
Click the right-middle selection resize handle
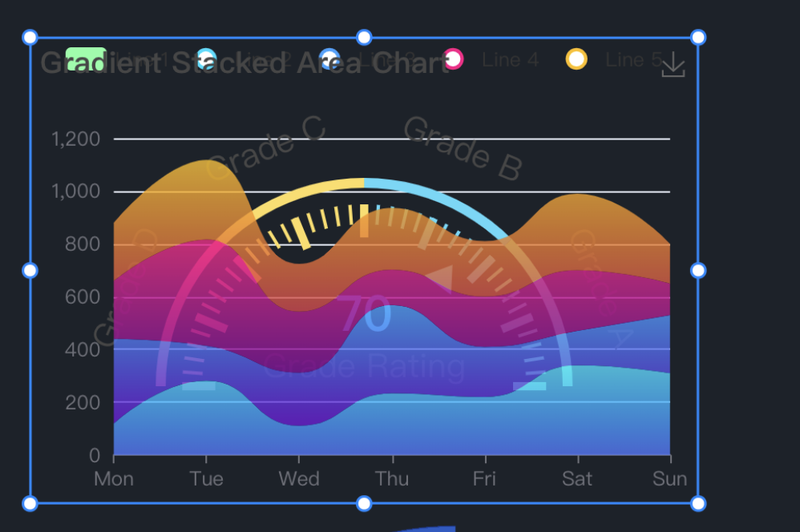697,271
